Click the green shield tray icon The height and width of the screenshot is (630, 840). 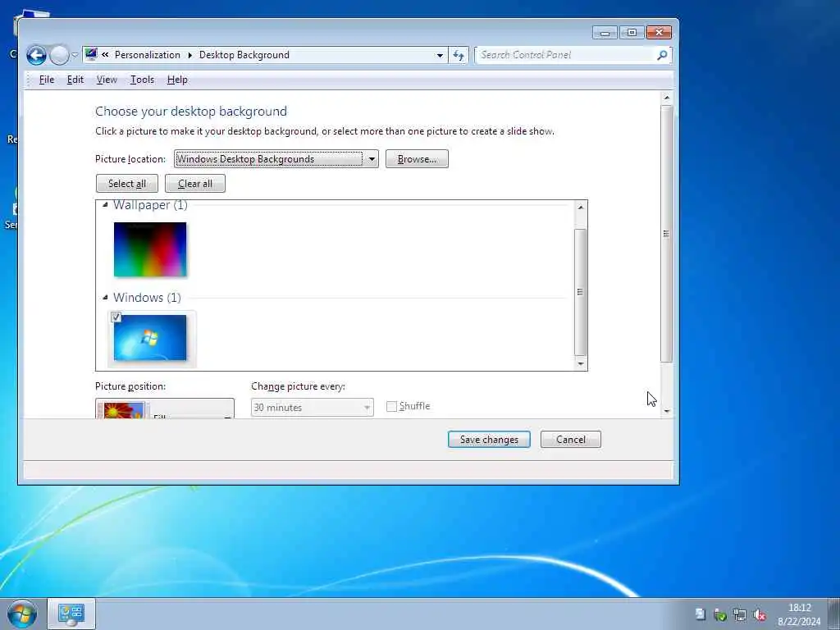click(720, 614)
